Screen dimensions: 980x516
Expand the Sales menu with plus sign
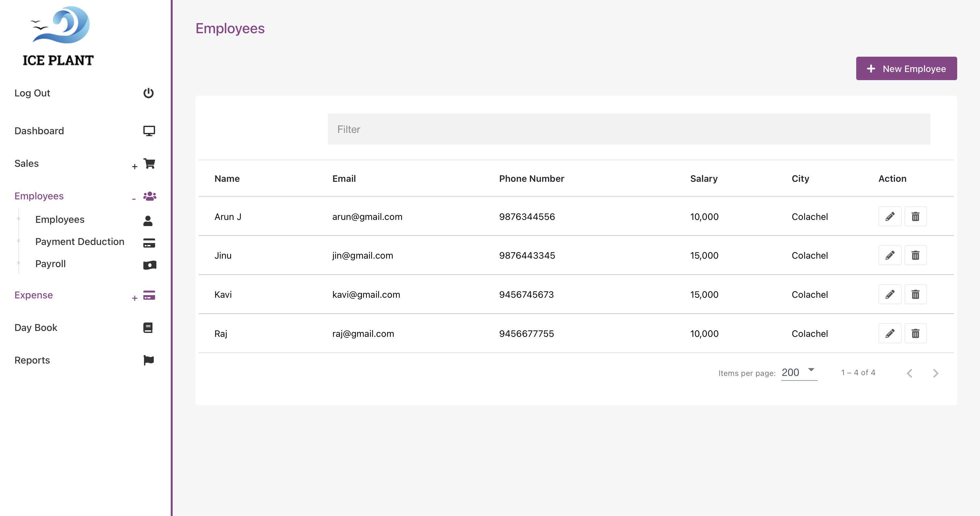[x=135, y=166]
